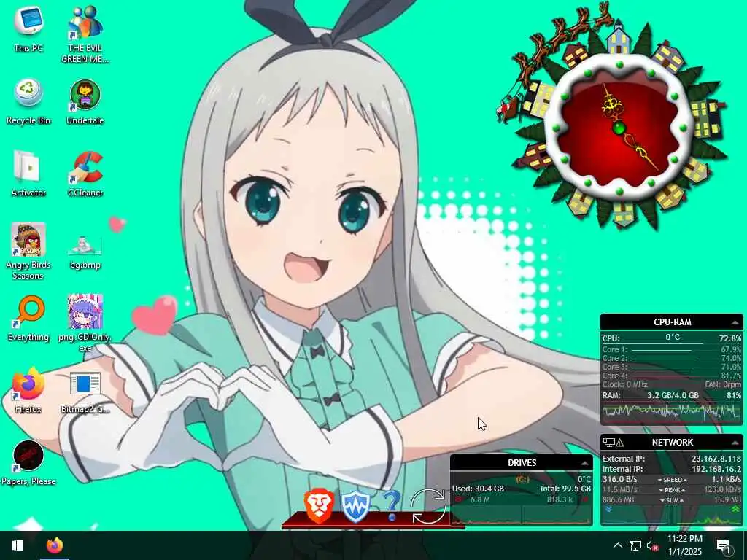Click the SPEED label in NETWORK widget
This screenshot has height=560, width=747.
point(672,480)
